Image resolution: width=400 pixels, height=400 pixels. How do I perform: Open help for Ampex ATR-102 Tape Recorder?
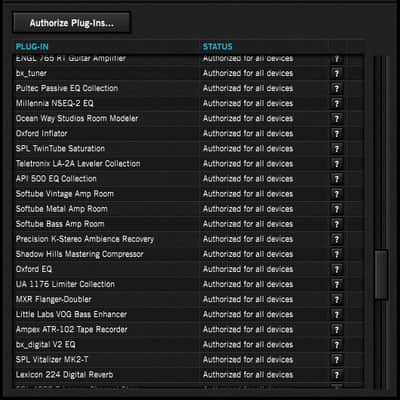pos(337,330)
